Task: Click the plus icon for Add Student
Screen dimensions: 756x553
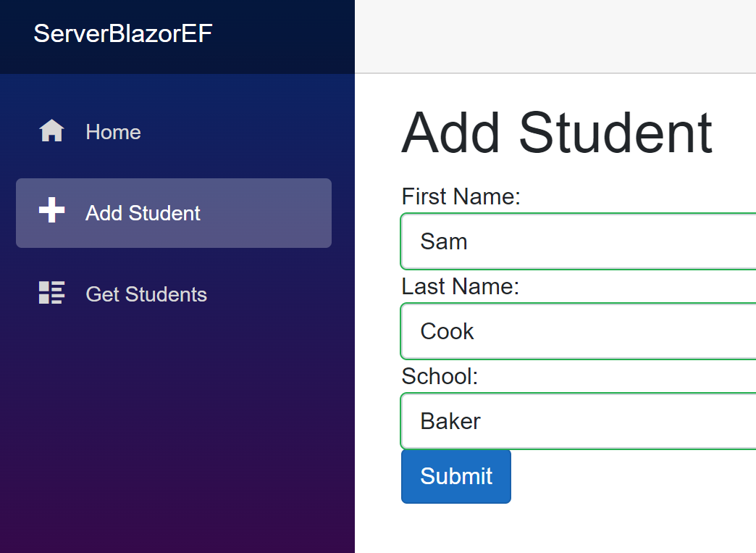Action: click(51, 210)
